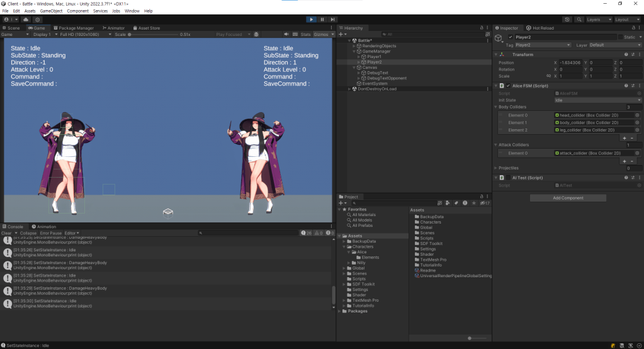Toggle the Player2 active checkbox
Screen dimensions: 644x349
[x=511, y=37]
